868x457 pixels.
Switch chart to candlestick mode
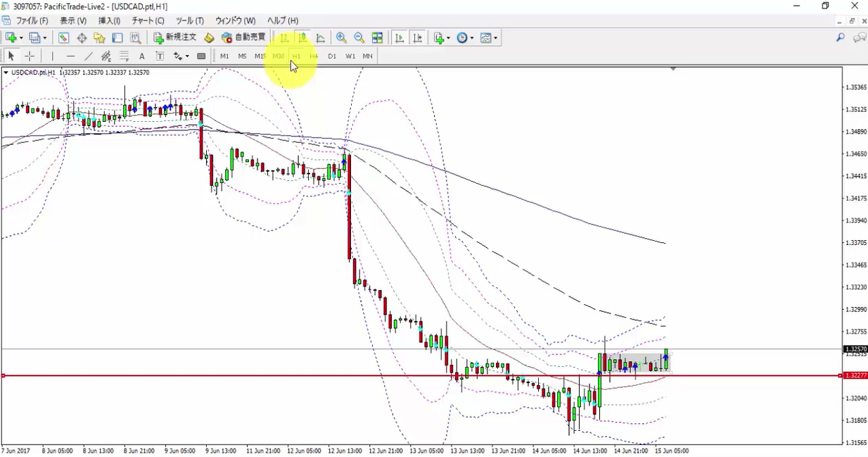[302, 37]
